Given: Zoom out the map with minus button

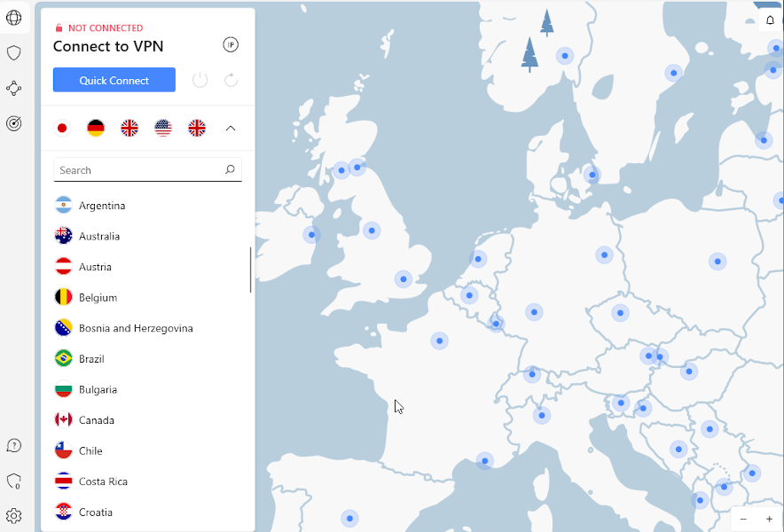Looking at the screenshot, I should coord(743,519).
